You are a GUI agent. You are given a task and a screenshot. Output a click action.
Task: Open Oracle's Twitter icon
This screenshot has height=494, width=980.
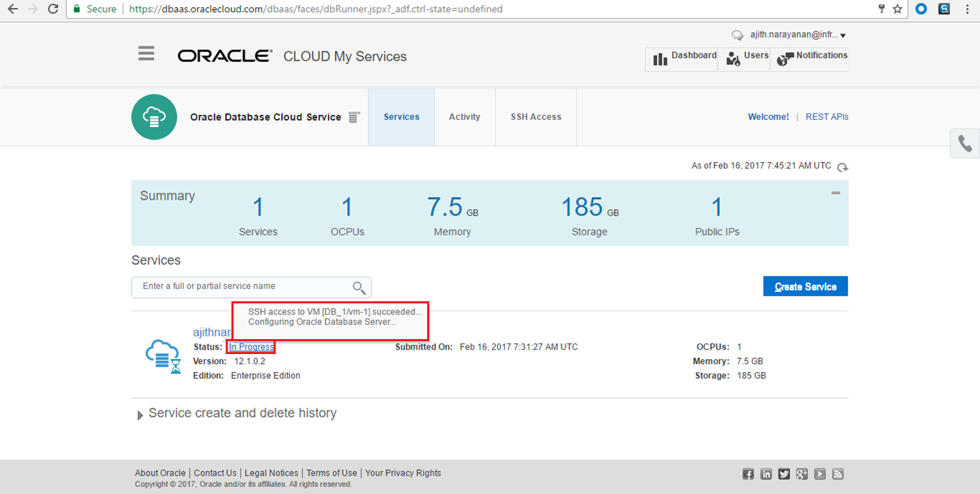(784, 474)
